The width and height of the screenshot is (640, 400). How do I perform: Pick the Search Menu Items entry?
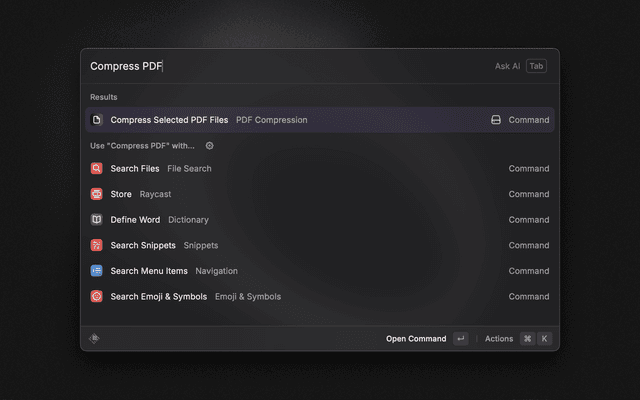(300, 271)
